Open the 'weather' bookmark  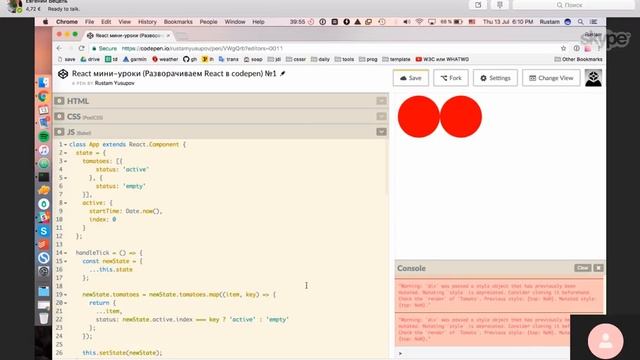165,59
